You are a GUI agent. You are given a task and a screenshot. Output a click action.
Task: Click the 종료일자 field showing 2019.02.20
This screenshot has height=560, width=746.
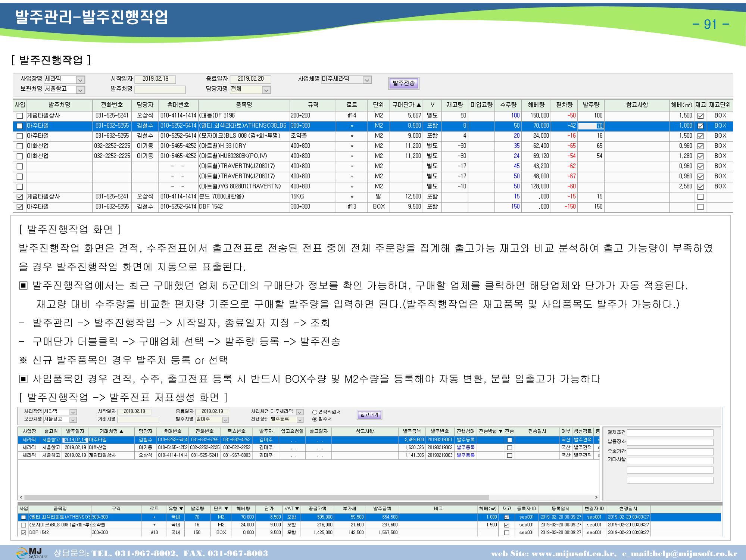point(250,79)
